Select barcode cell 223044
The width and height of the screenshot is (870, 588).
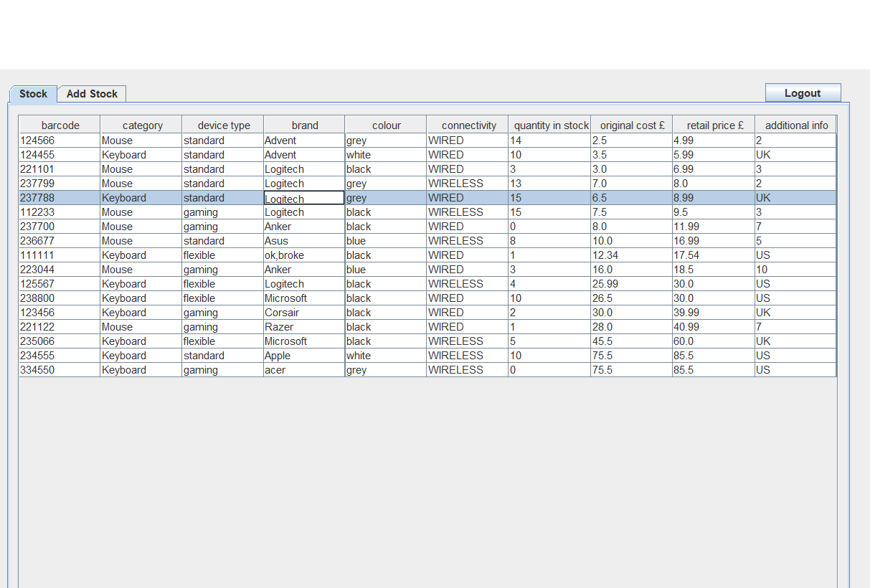pos(60,270)
